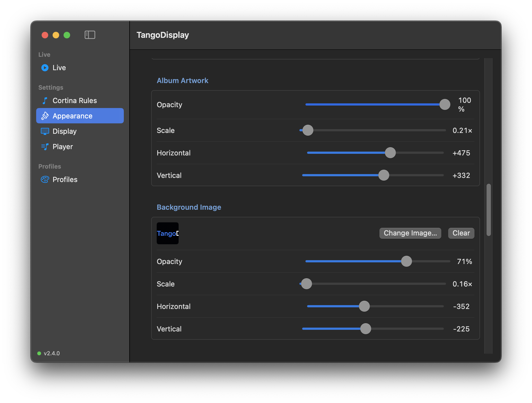532x403 pixels.
Task: Click the Player playlist icon
Action: (45, 147)
